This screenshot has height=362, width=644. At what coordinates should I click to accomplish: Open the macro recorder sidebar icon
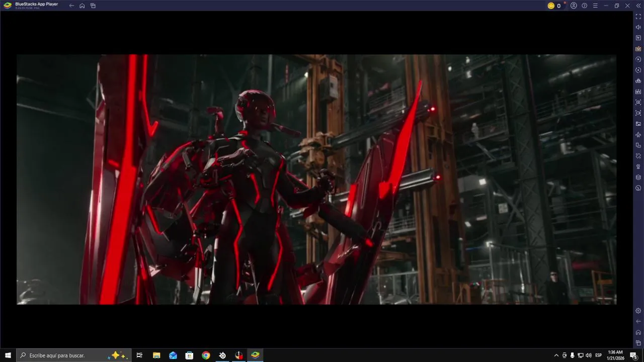tap(638, 92)
